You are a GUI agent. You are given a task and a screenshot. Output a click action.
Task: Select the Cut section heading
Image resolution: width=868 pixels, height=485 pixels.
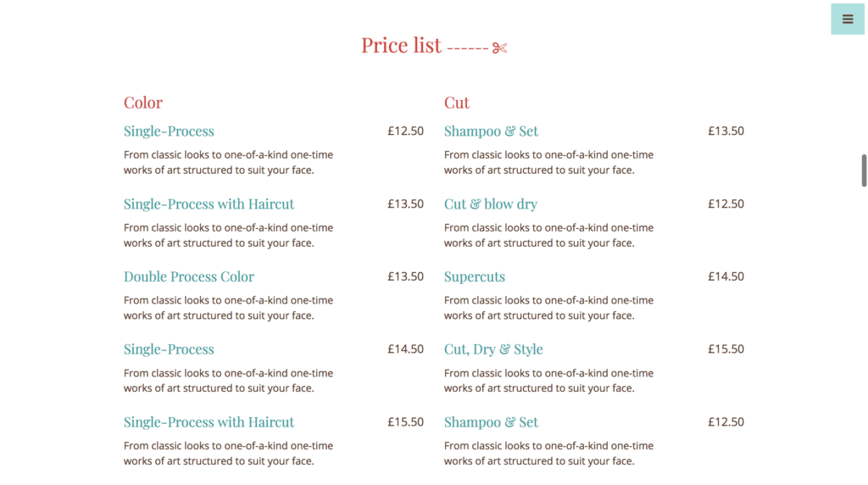click(457, 103)
